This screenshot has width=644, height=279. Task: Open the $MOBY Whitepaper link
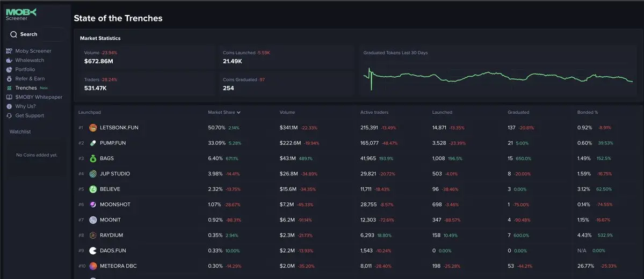coord(39,97)
